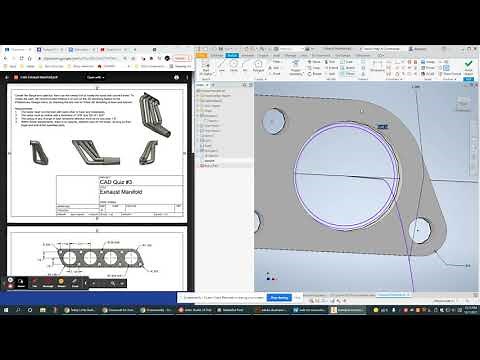Select the Stretch tool

(348, 68)
